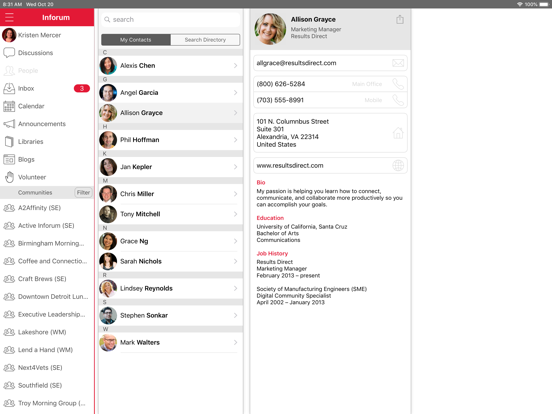
Task: Expand Mark Walters row chevron
Action: pyautogui.click(x=236, y=343)
